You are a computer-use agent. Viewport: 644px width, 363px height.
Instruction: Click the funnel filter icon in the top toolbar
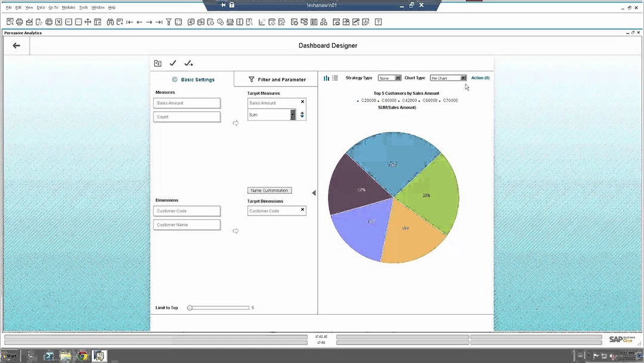click(169, 22)
